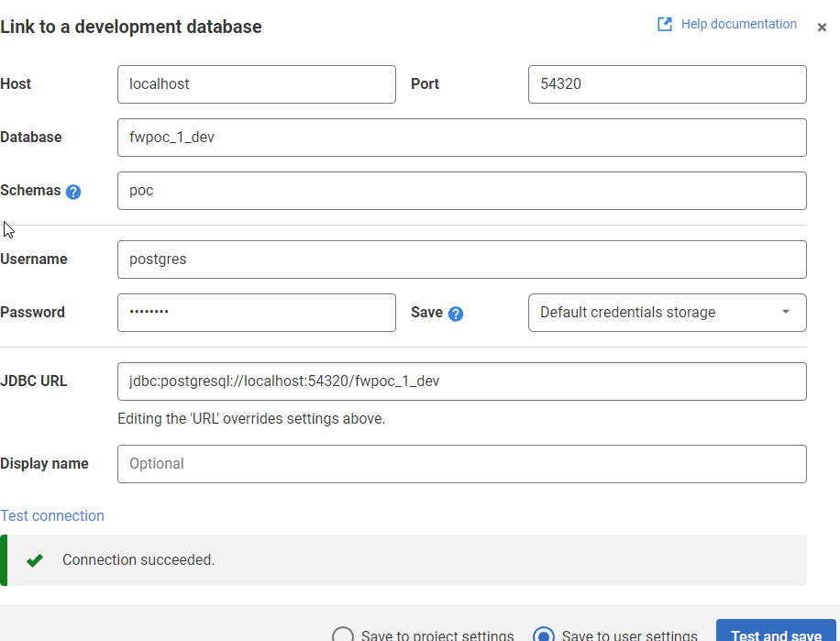
Task: Click the green checkmark in the success banner
Action: (34, 559)
